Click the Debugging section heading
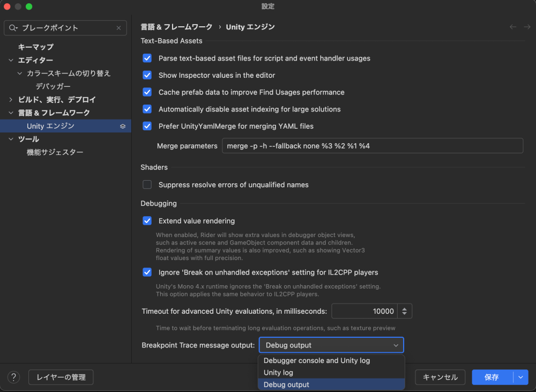This screenshot has width=536, height=392. 159,204
